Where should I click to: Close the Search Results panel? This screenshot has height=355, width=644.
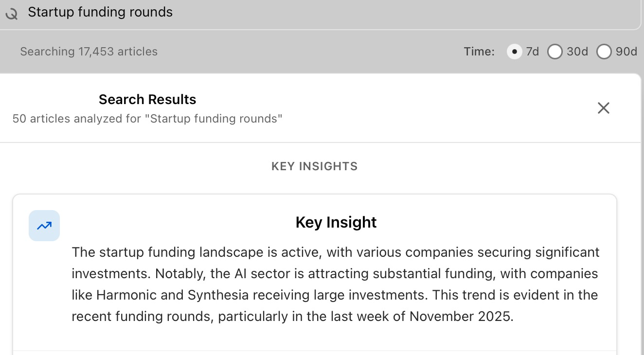(x=603, y=108)
